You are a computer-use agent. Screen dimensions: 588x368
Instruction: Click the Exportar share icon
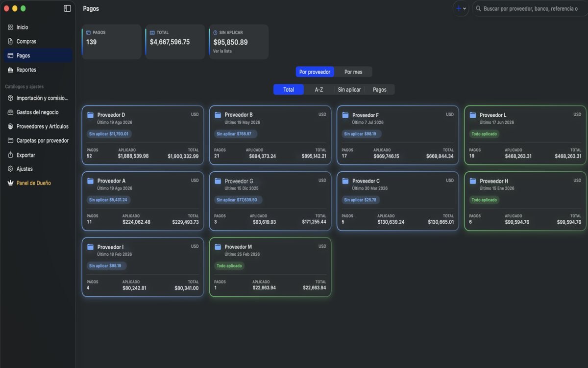[x=10, y=155]
